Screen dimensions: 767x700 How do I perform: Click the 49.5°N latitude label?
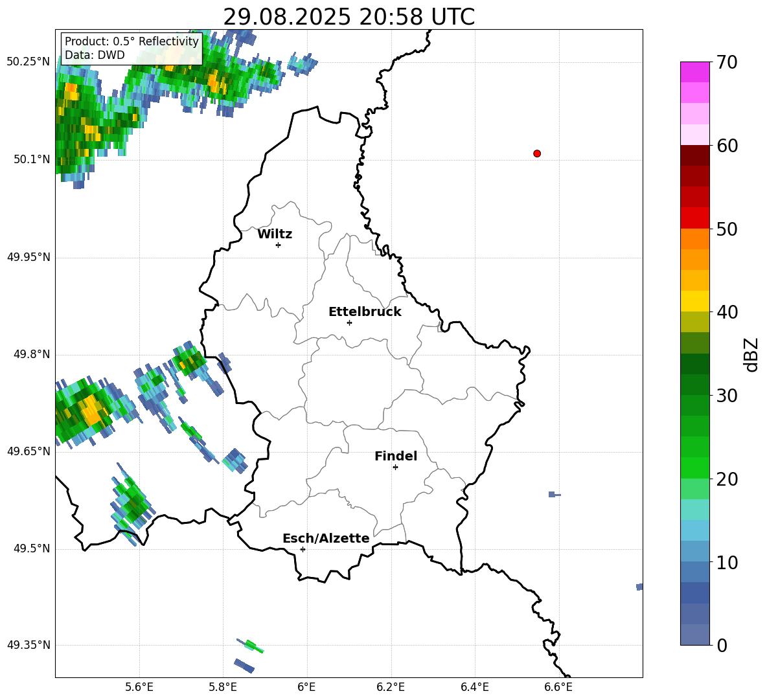click(32, 548)
